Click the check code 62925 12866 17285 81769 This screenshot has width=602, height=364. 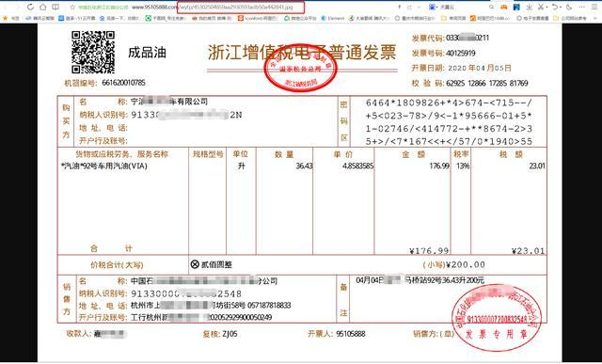487,83
